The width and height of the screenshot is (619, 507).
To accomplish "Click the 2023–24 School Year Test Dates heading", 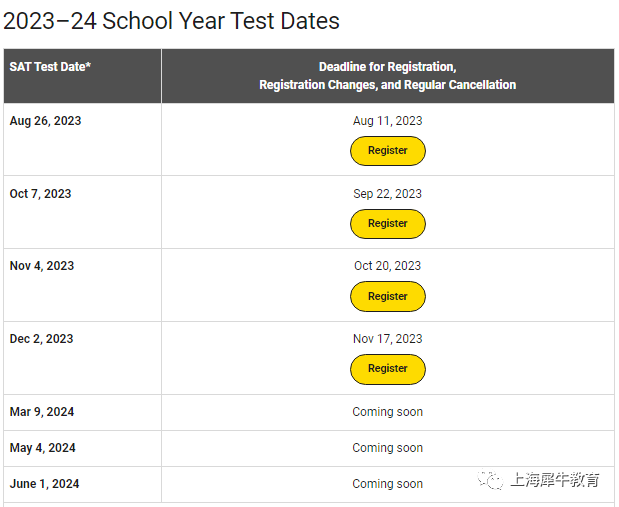I will (171, 21).
